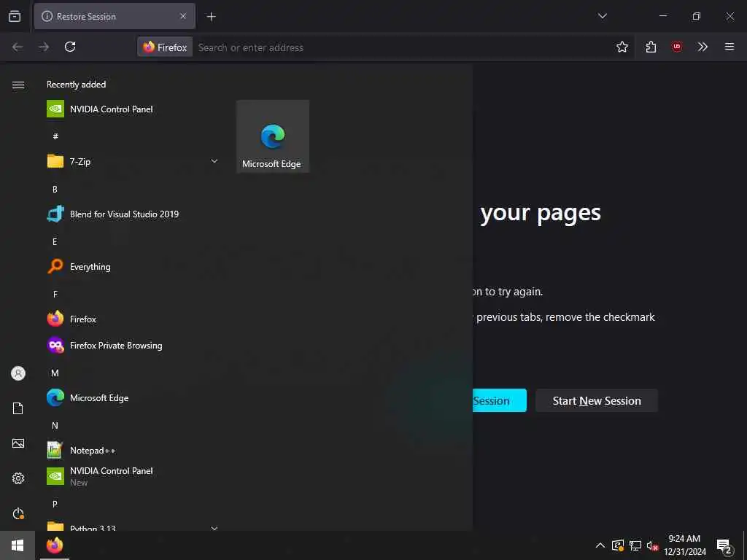Viewport: 747px width, 560px height.
Task: Open Firefox Private Browsing
Action: pyautogui.click(x=133, y=345)
